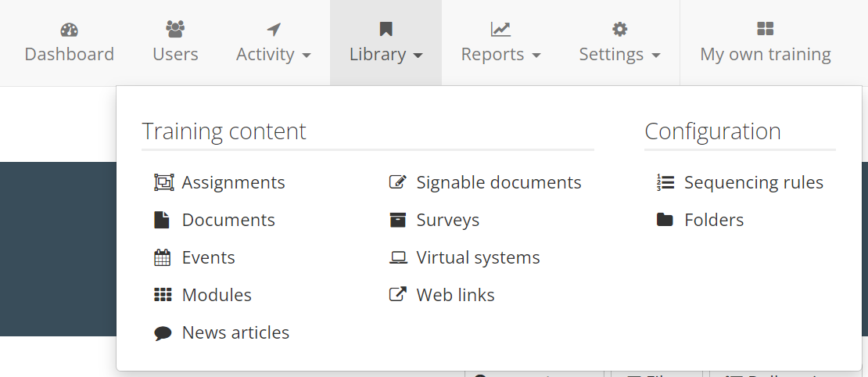Viewport: 868px width, 377px height.
Task: Select the Folders menu entry
Action: point(713,221)
